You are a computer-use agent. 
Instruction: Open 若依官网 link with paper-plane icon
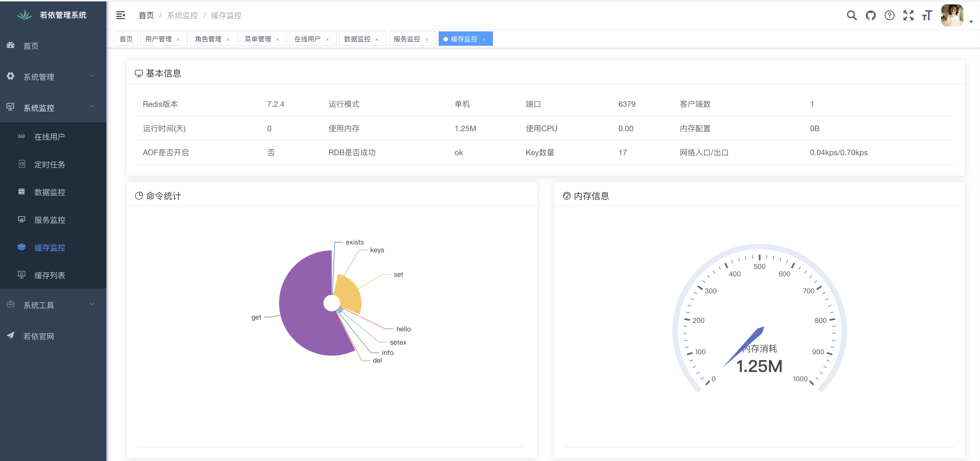38,336
